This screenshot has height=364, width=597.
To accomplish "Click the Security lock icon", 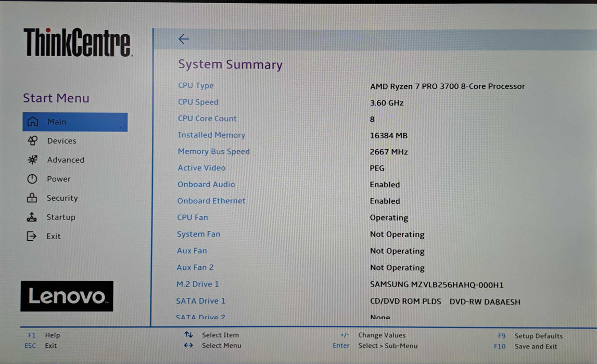I will pyautogui.click(x=32, y=198).
